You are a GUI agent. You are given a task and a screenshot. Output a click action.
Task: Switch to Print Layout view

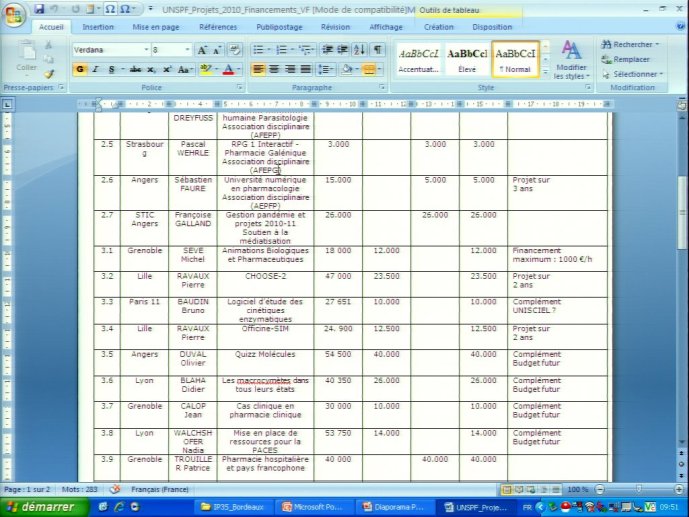pyautogui.click(x=507, y=489)
